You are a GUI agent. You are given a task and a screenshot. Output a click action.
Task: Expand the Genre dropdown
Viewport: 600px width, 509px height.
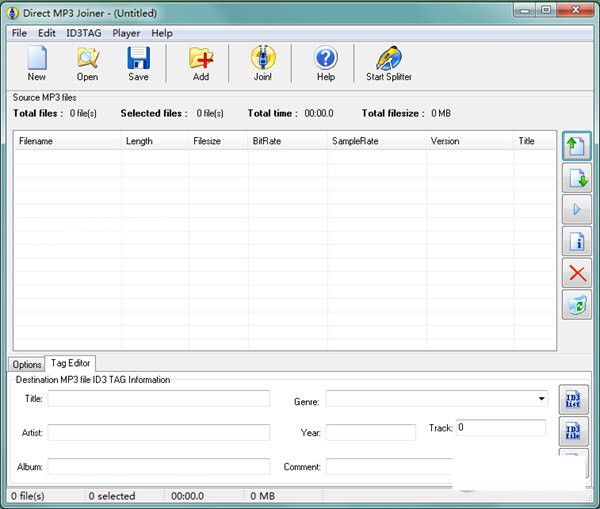pyautogui.click(x=541, y=398)
